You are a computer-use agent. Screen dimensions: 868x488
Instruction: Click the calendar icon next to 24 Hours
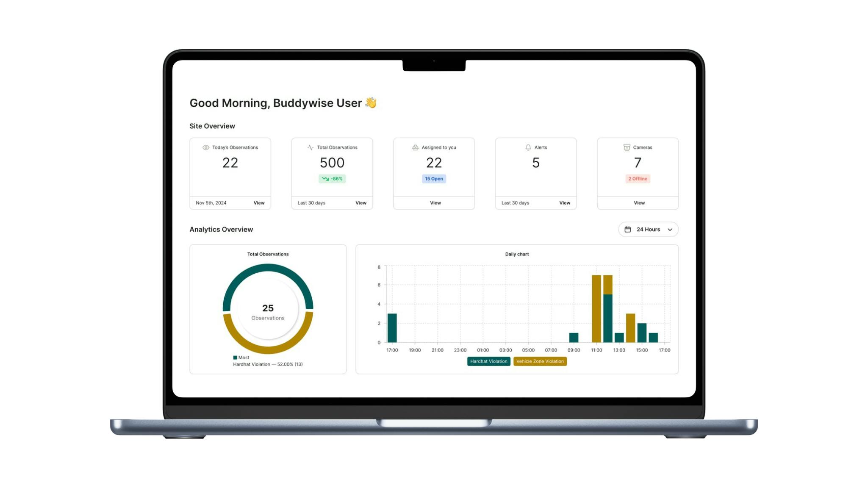pos(628,229)
